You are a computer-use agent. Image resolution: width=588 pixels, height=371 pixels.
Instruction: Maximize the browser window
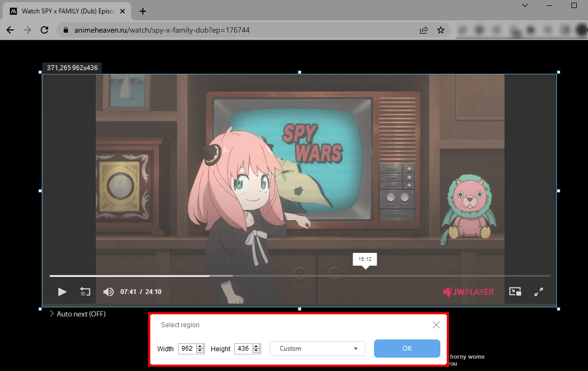(574, 5)
